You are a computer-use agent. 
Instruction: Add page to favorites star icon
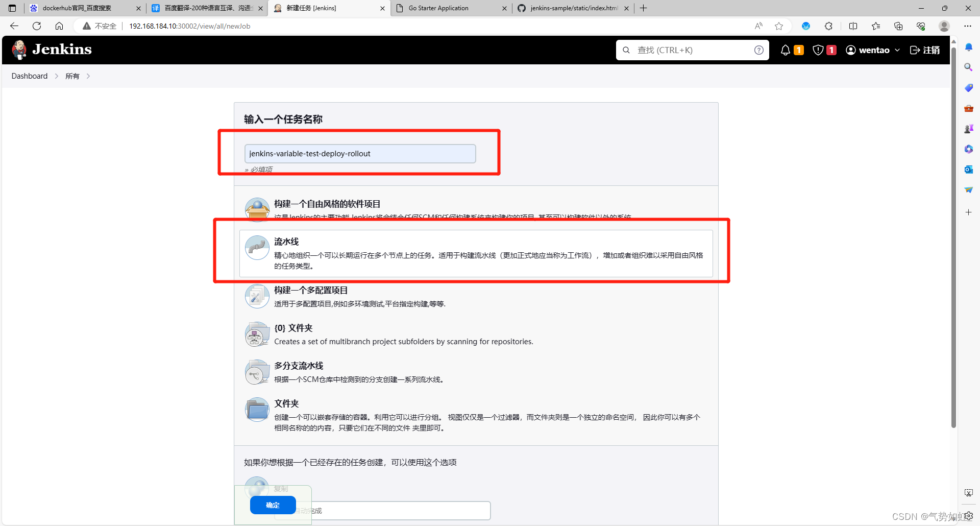pos(779,26)
